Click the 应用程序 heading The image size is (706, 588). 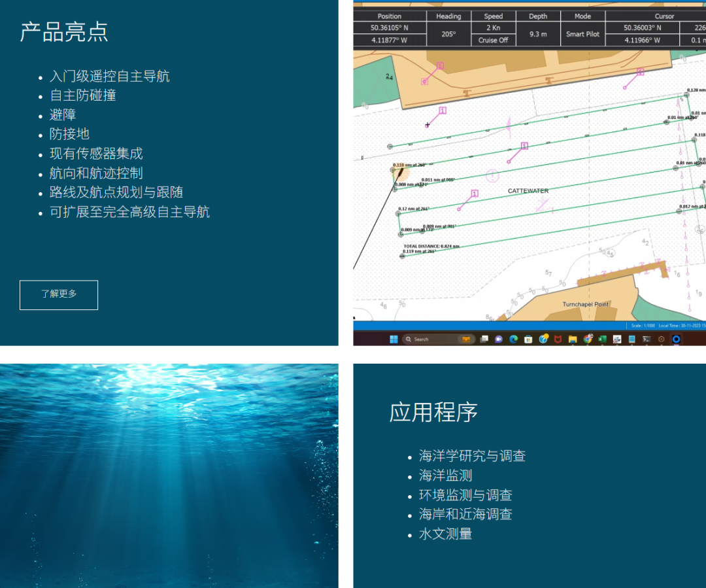(433, 412)
